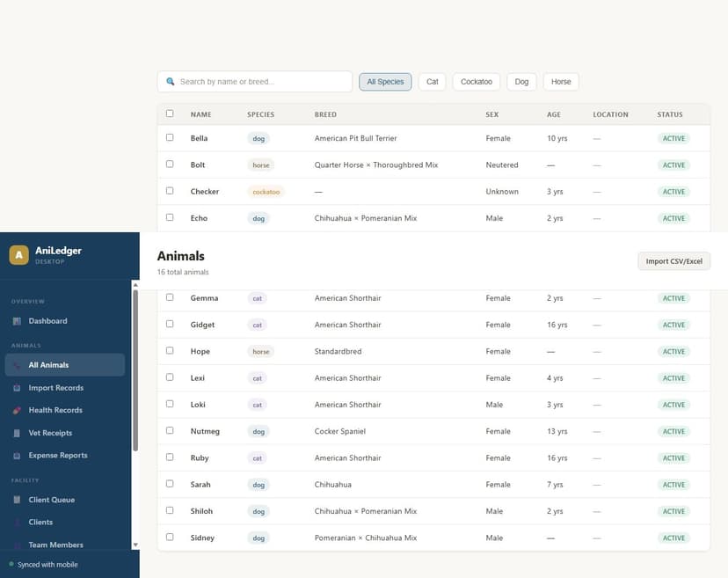The image size is (728, 578).
Task: Click the magnifier icon in the search bar
Action: coord(170,80)
